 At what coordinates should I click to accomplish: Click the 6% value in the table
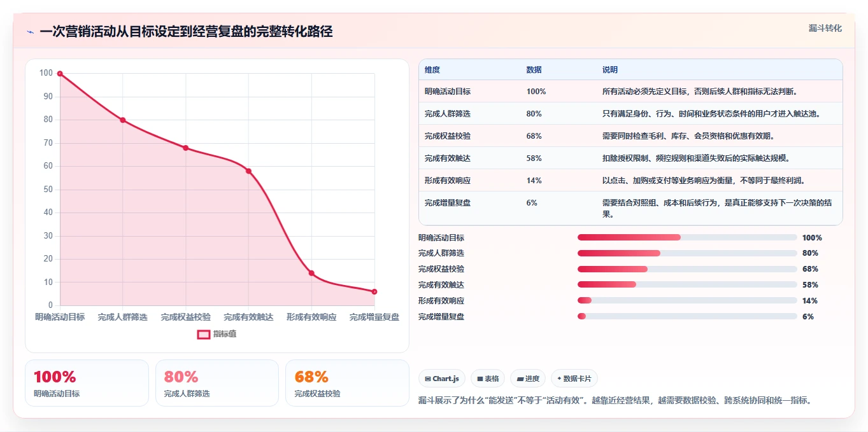[x=532, y=203]
